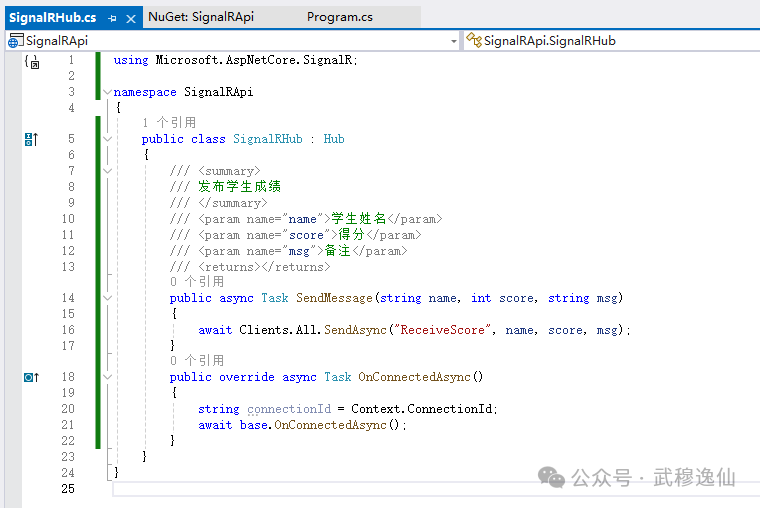Click the SignalRApi project icon in navigation bar
The image size is (760, 508).
16,41
